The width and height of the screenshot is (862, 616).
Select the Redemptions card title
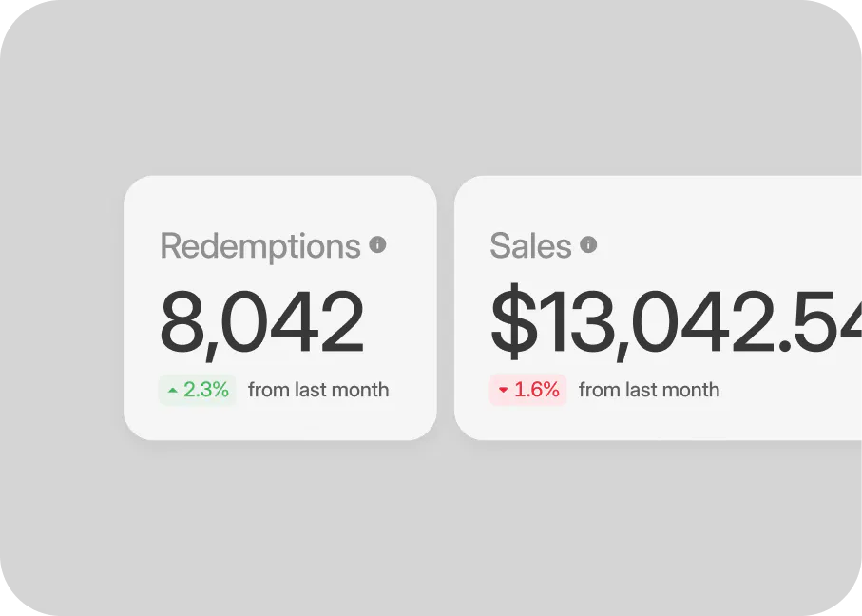coord(259,246)
